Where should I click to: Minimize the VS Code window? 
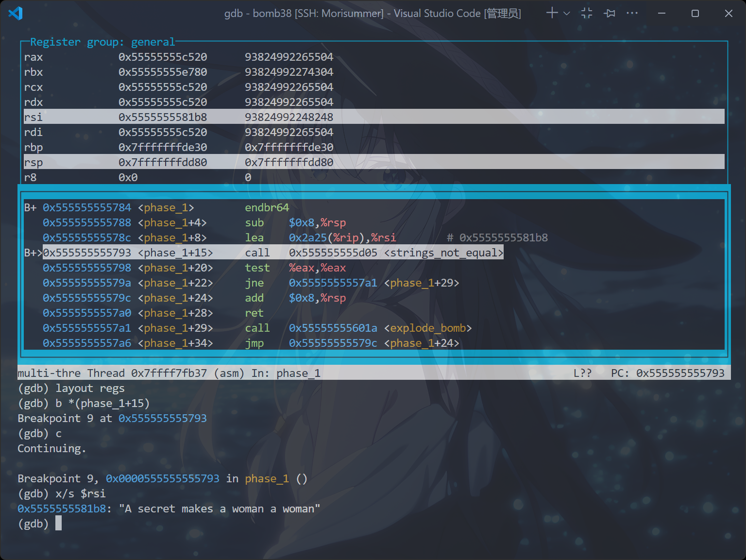coord(661,13)
